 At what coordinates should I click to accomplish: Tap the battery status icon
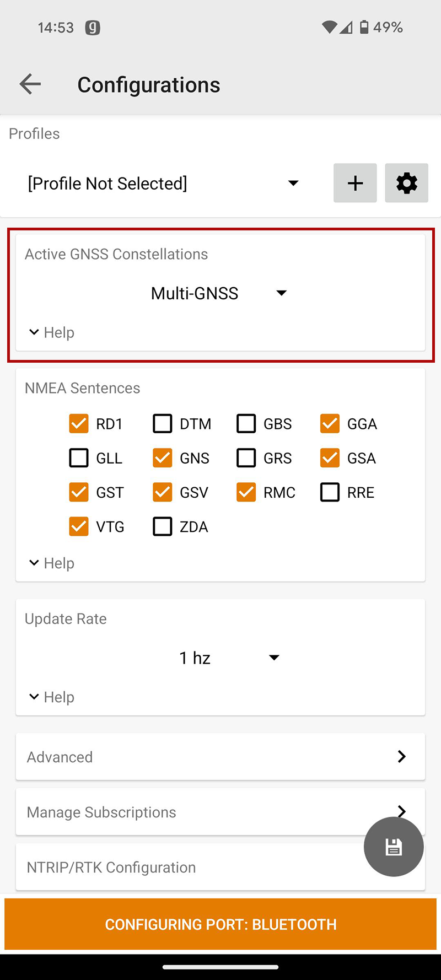click(x=364, y=27)
